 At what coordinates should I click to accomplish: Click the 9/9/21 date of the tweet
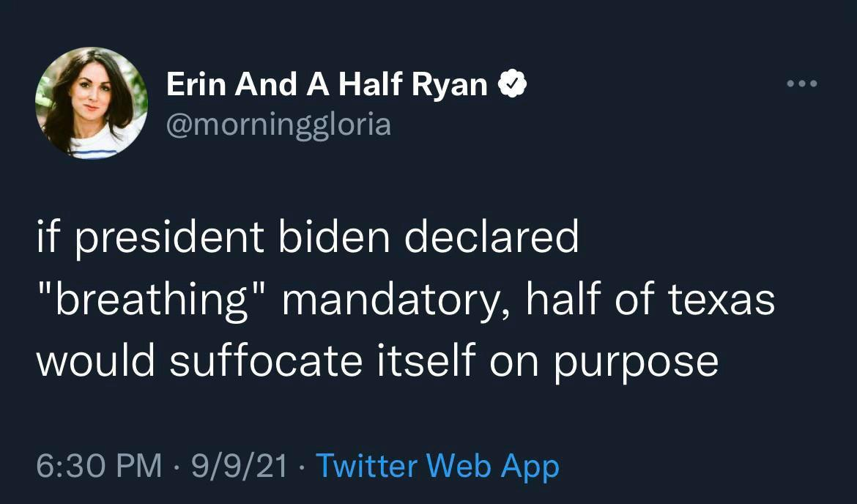pos(239,466)
